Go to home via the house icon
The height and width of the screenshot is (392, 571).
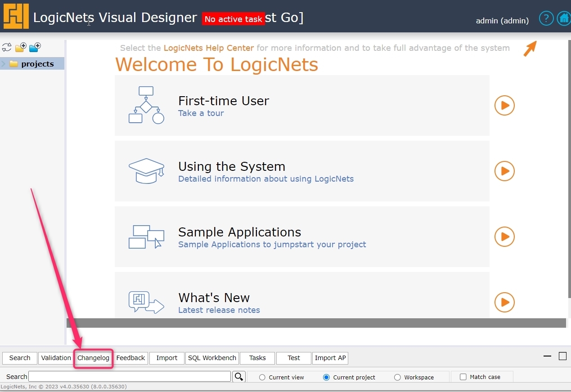pyautogui.click(x=564, y=18)
